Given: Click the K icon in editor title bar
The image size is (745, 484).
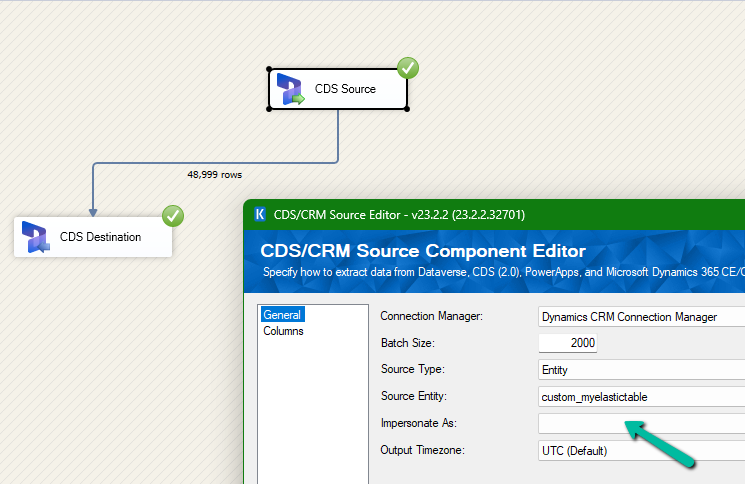Looking at the screenshot, I should [x=260, y=214].
